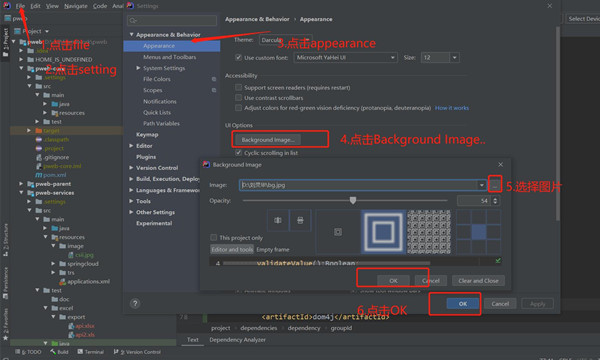Adjust the Opacity slider handle
Screen dimensions: 600x360
click(353, 200)
